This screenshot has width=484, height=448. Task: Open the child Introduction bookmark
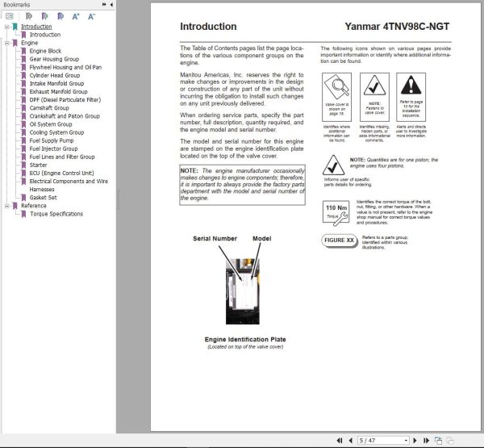tap(45, 35)
